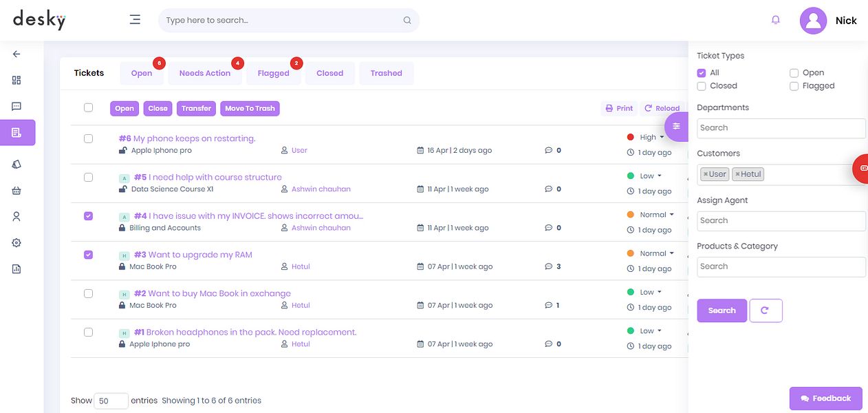Screen dimensions: 868x413
Task: Uncheck ticket #4 INVOICE checkbox
Action: point(88,215)
